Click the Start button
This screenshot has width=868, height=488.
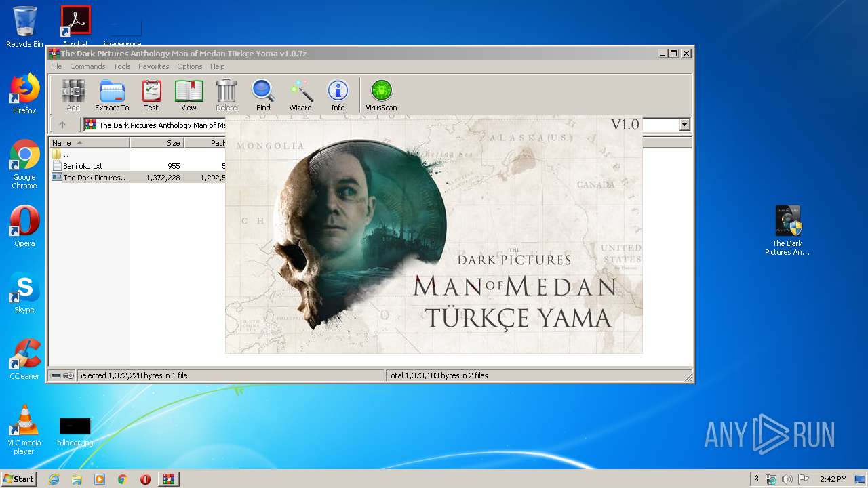18,479
